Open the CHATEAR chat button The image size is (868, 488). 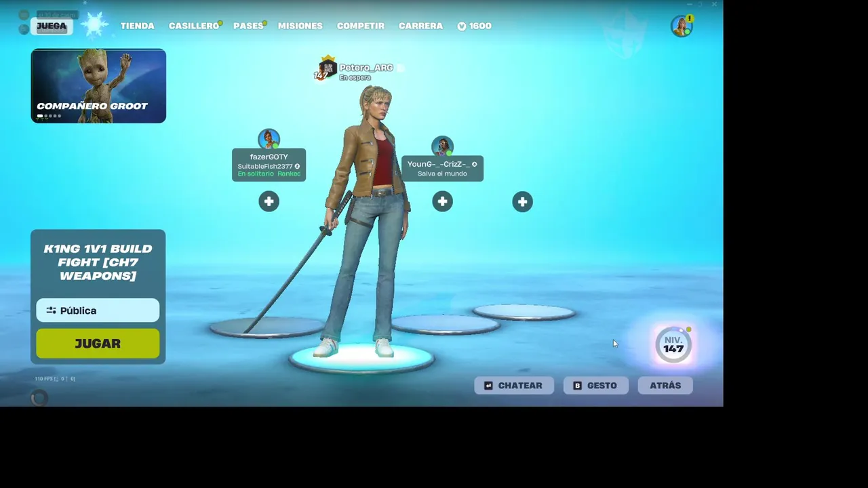pos(513,386)
